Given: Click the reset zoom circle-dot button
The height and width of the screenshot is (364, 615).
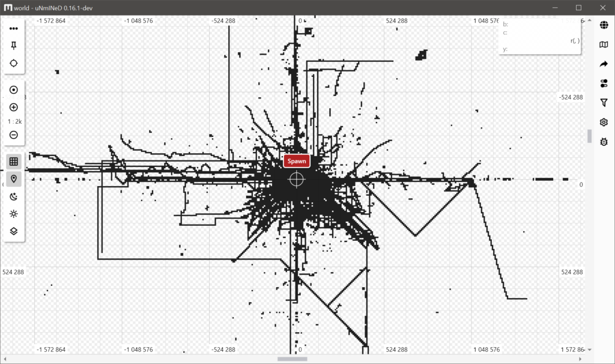Looking at the screenshot, I should click(14, 89).
